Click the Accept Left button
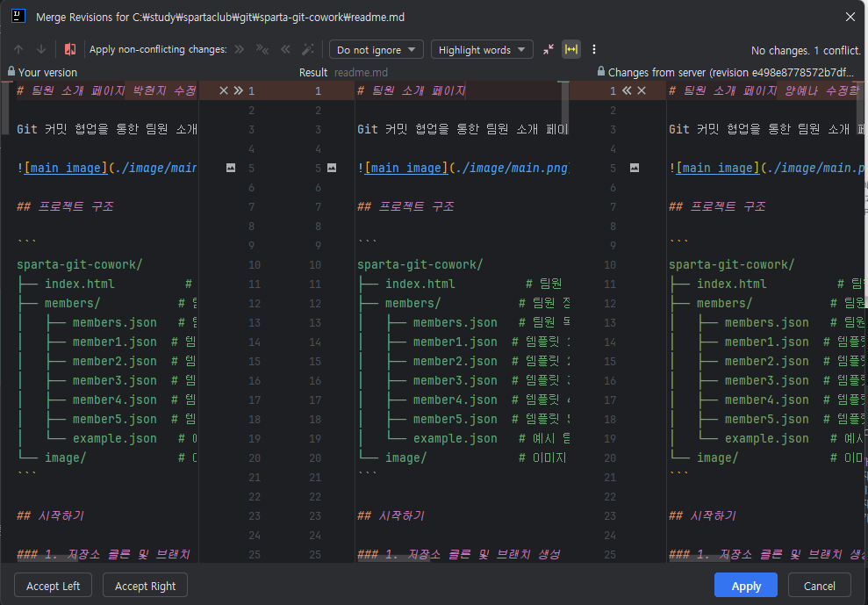The image size is (868, 605). tap(54, 586)
